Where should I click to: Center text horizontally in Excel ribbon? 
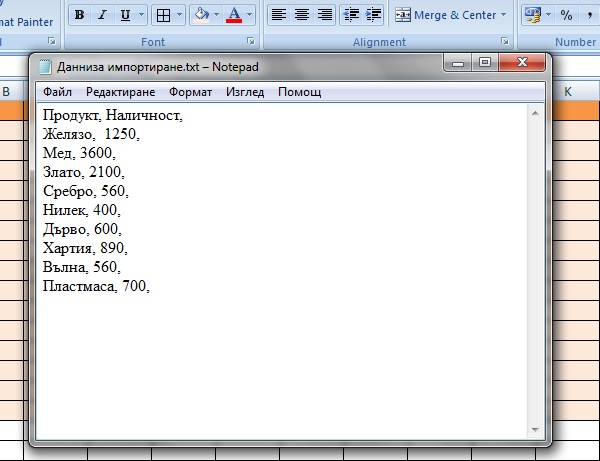click(302, 15)
